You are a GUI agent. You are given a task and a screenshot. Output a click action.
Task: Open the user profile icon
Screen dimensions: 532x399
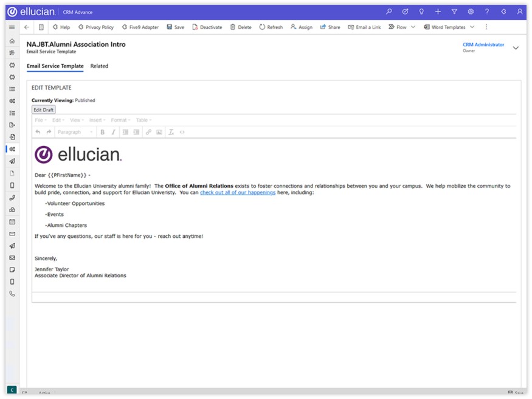[x=520, y=12]
